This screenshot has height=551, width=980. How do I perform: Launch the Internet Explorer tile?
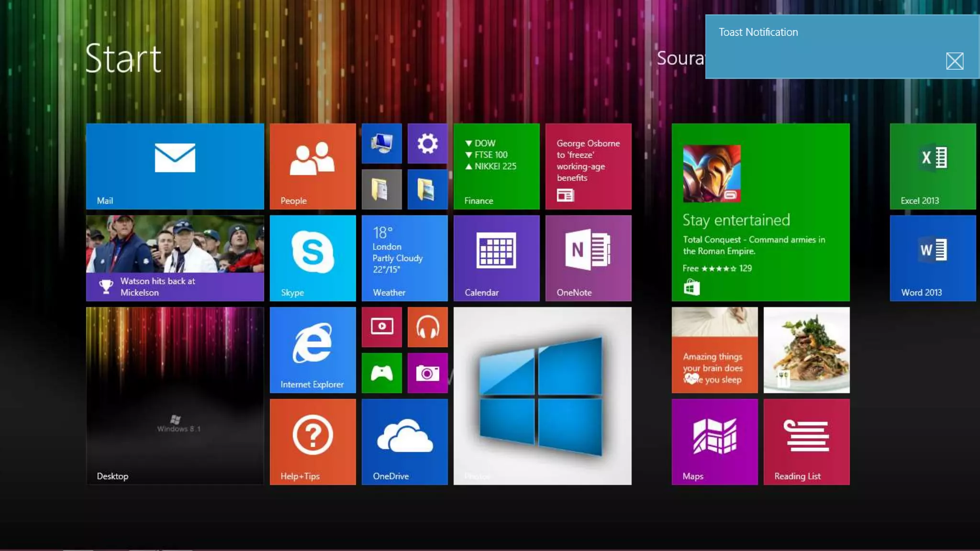tap(312, 350)
